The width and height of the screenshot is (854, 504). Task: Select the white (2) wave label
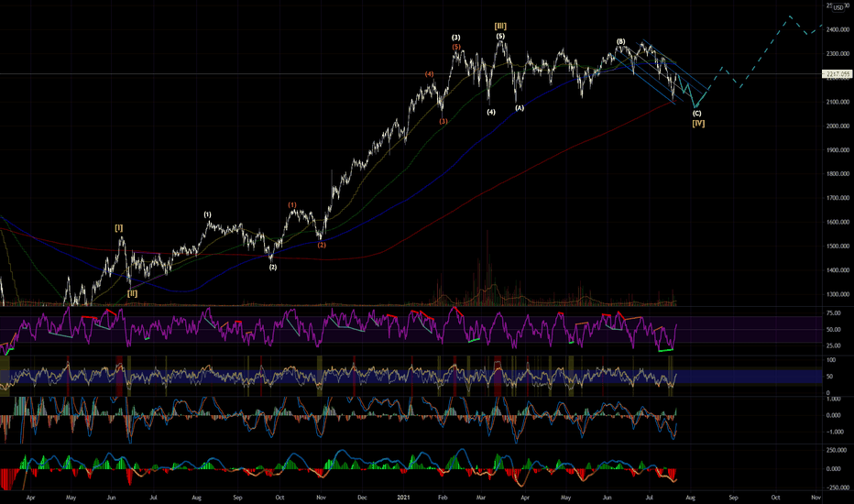pos(273,267)
